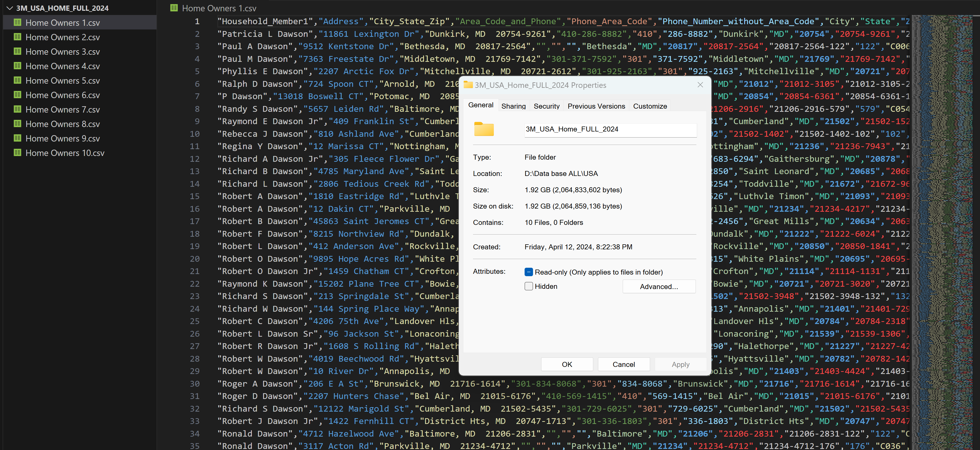Image resolution: width=980 pixels, height=450 pixels.
Task: Switch to the Sharing tab
Action: [513, 106]
